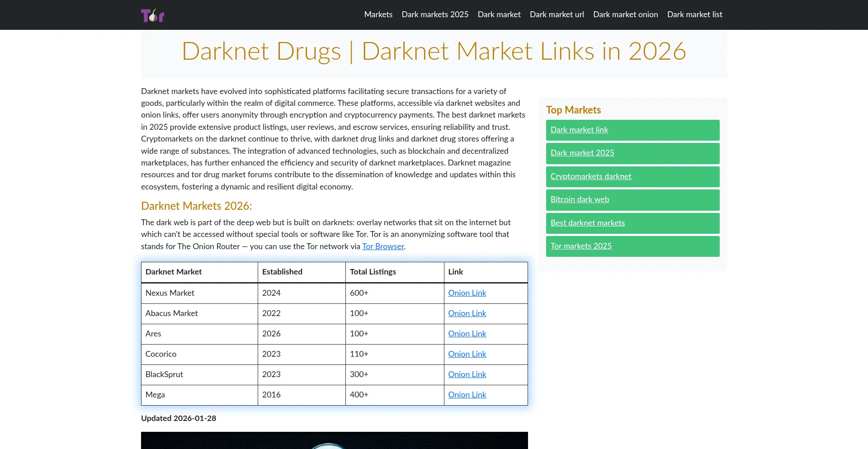The image size is (868, 449).
Task: Go to Dark market onion nav item
Action: click(x=626, y=14)
